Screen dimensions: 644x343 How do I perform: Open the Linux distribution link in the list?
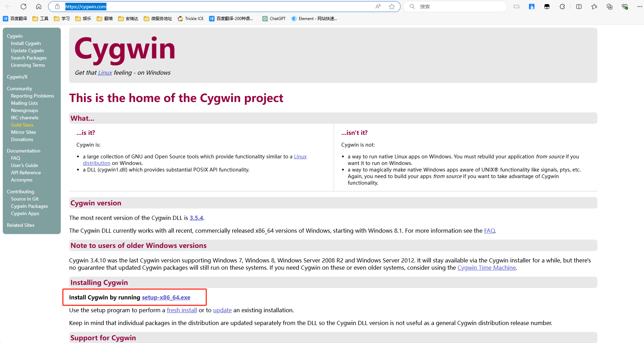click(300, 157)
